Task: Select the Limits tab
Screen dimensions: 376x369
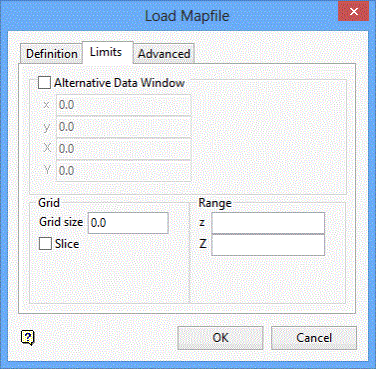Action: 107,52
